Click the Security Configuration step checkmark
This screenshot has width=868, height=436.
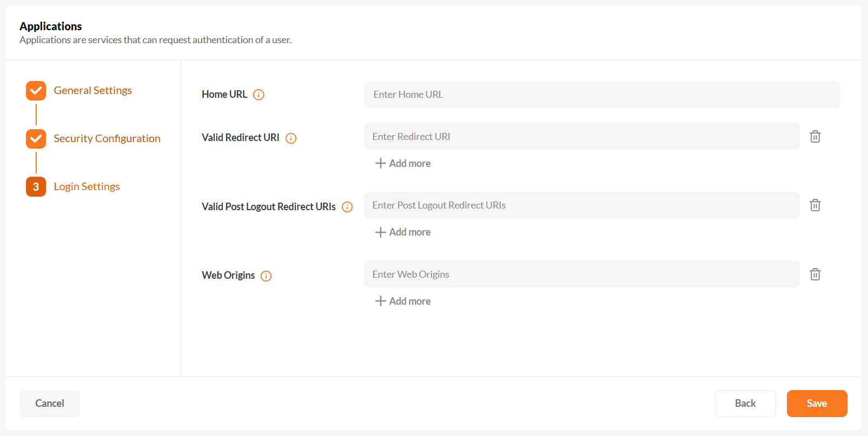[36, 139]
